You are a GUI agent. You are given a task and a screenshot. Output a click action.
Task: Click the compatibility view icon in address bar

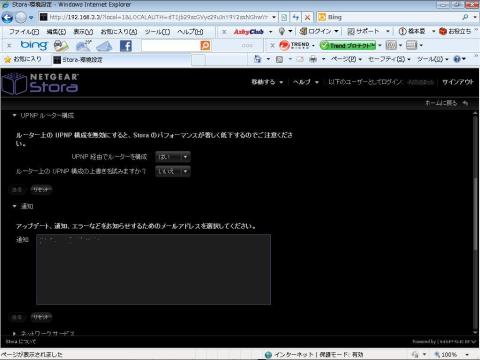284,17
